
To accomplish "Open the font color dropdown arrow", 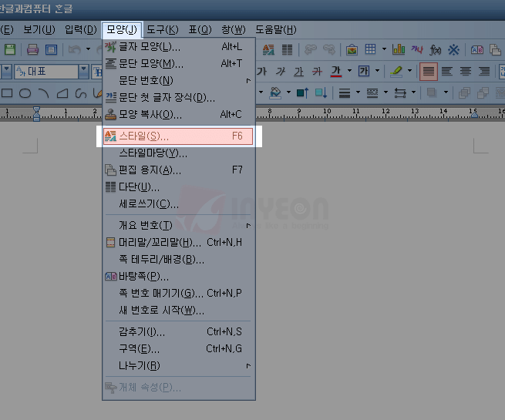I will click(349, 70).
